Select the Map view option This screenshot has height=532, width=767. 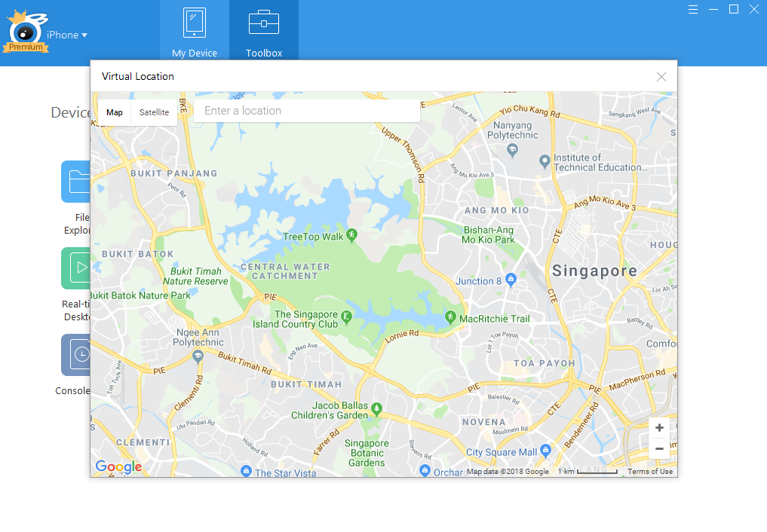pyautogui.click(x=114, y=112)
